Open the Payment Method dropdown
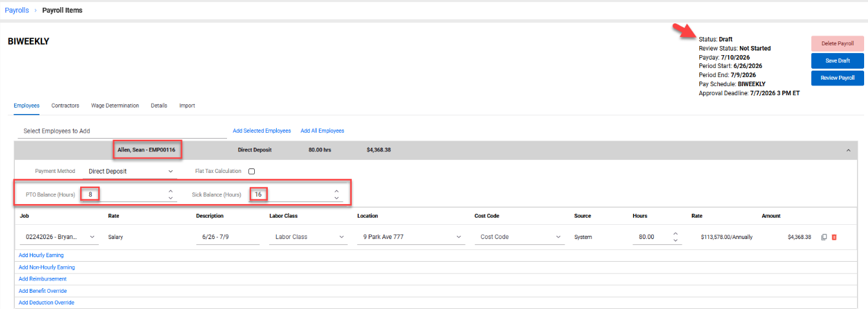 pos(130,172)
